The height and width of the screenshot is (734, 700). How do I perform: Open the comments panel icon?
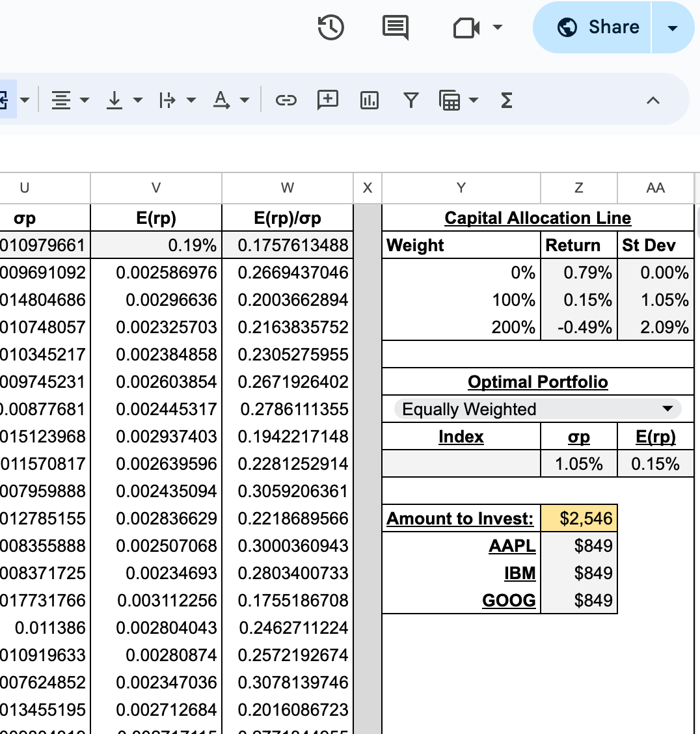click(x=395, y=27)
